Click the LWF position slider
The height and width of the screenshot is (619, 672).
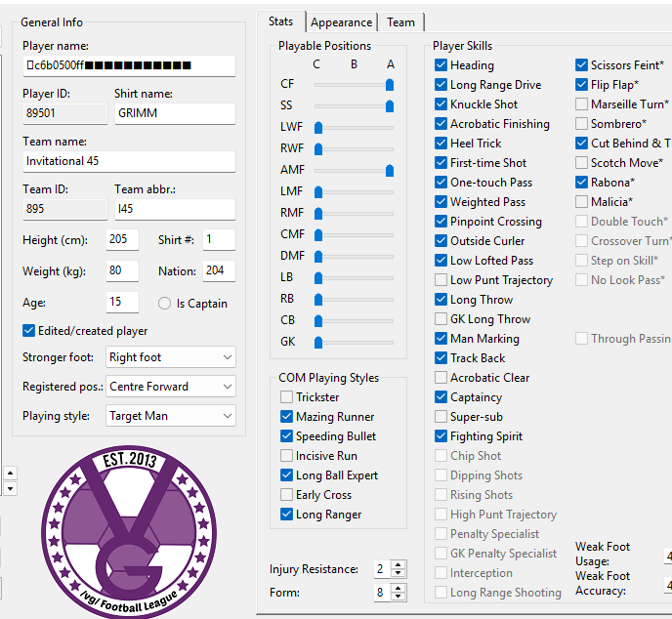354,128
